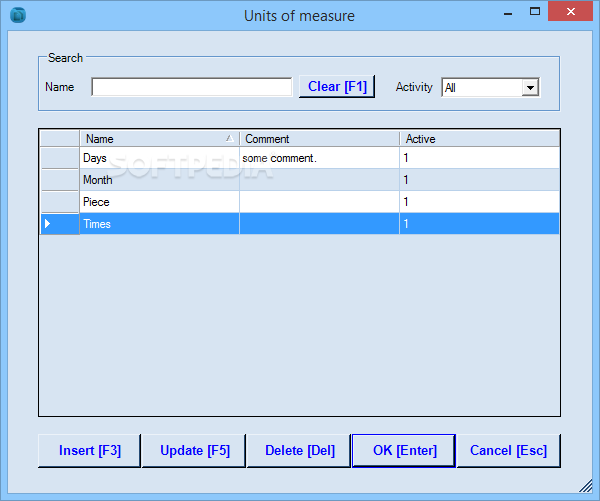600x501 pixels.
Task: Click the Activity combo box showing All
Action: pyautogui.click(x=491, y=88)
